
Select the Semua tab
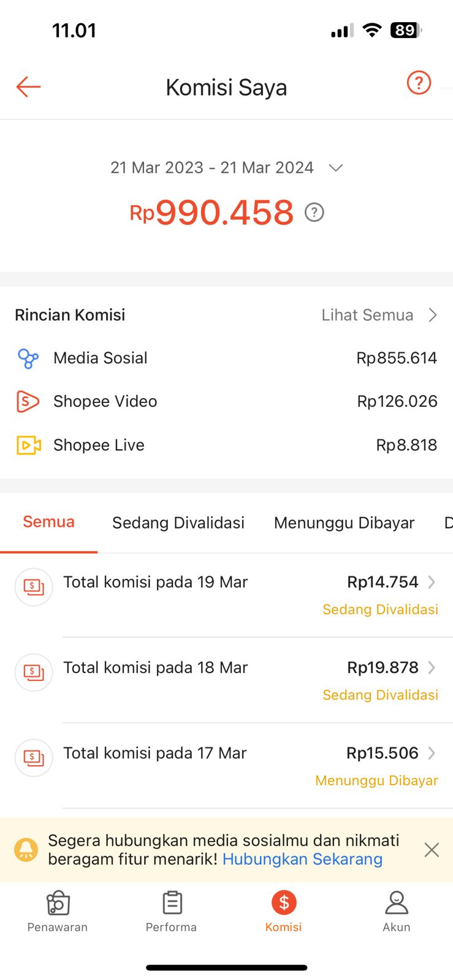[x=49, y=522]
